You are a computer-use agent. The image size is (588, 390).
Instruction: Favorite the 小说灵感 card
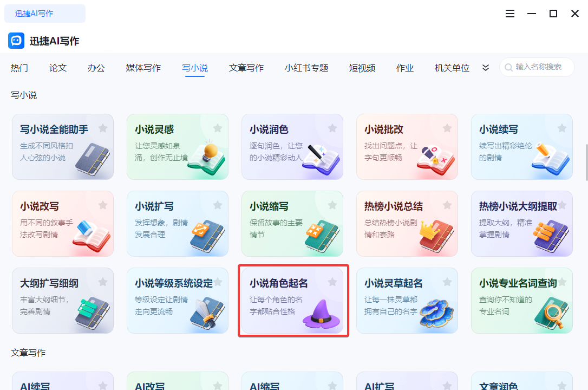(218, 128)
